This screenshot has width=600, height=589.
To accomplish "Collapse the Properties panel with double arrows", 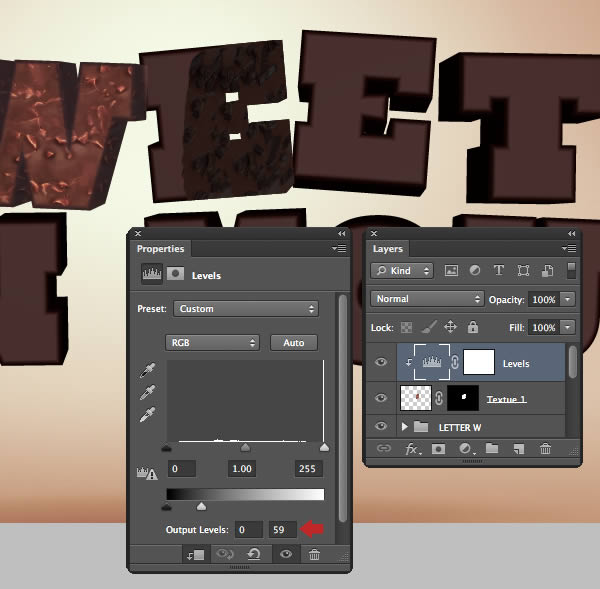I will tap(342, 233).
